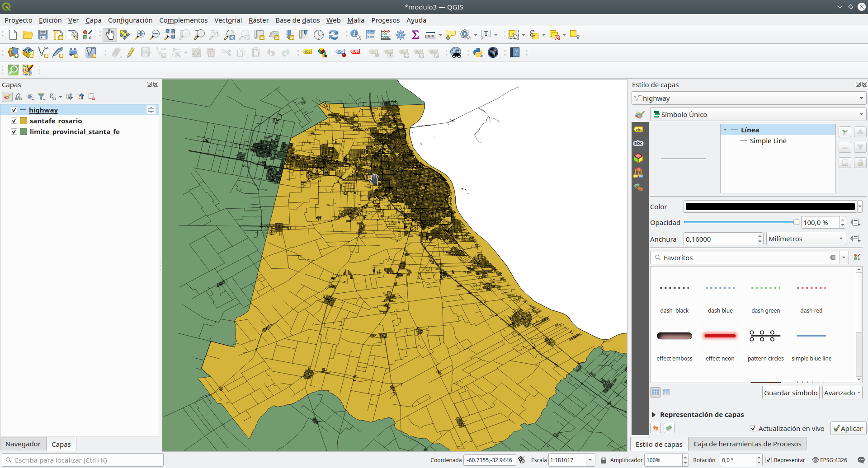
Task: Switch symbol list to icon view
Action: tap(656, 392)
